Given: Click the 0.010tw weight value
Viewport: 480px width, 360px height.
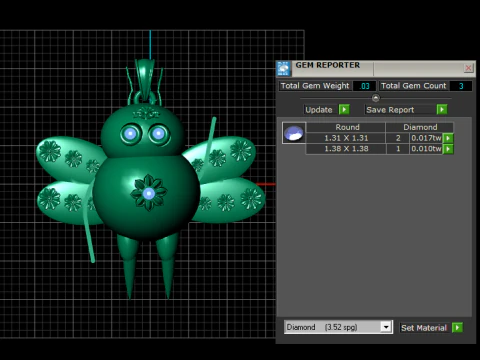Looking at the screenshot, I should tap(426, 149).
